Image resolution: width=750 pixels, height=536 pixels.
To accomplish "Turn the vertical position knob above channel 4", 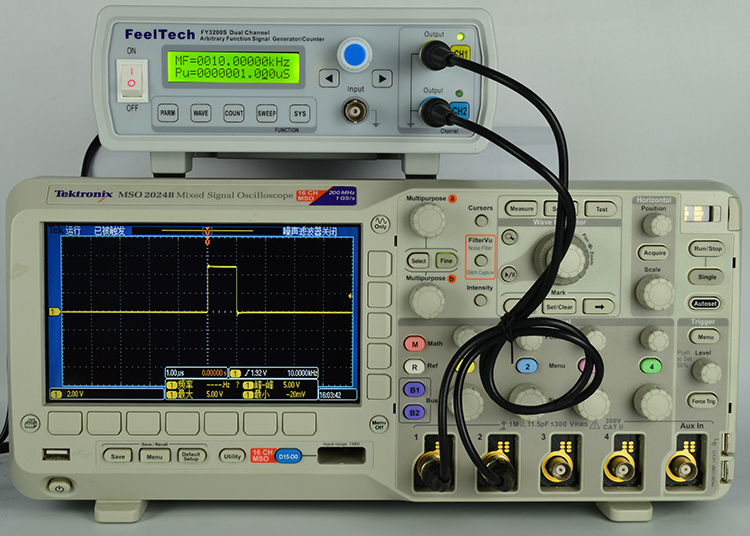I will (x=654, y=339).
